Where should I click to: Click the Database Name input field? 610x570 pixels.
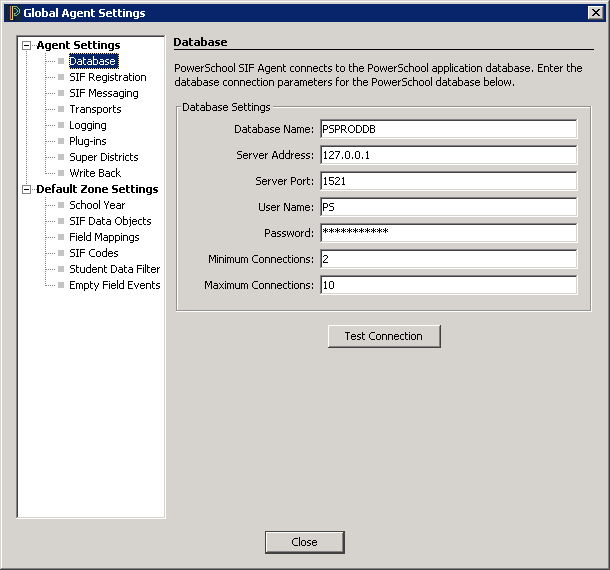[x=447, y=129]
